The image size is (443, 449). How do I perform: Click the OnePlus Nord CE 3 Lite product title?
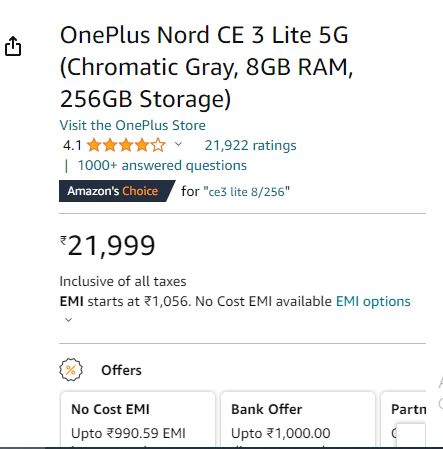pos(206,67)
